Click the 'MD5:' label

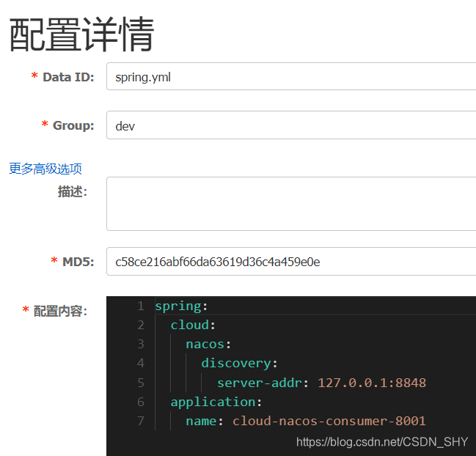point(78,262)
